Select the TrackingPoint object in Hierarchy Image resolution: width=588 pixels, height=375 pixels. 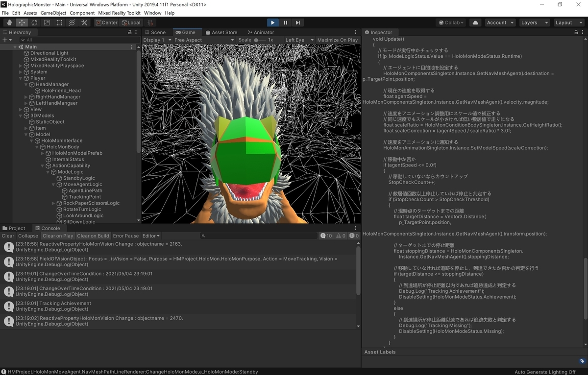85,197
